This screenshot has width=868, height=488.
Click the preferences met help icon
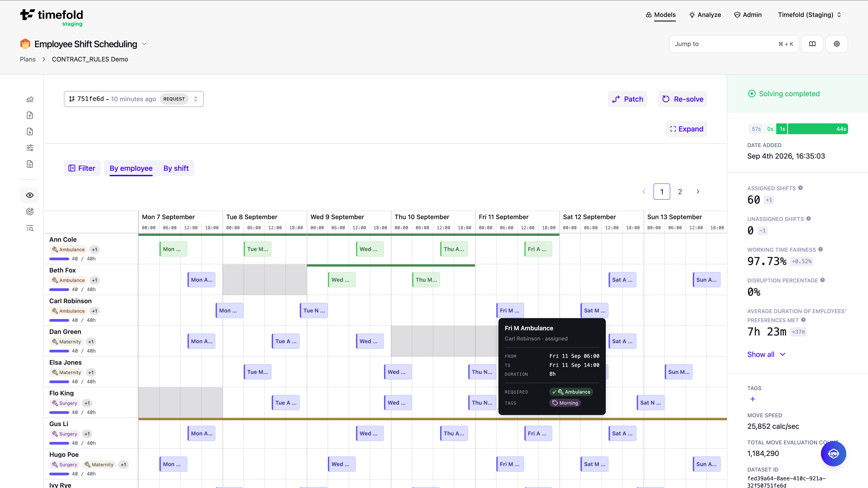[x=803, y=320]
